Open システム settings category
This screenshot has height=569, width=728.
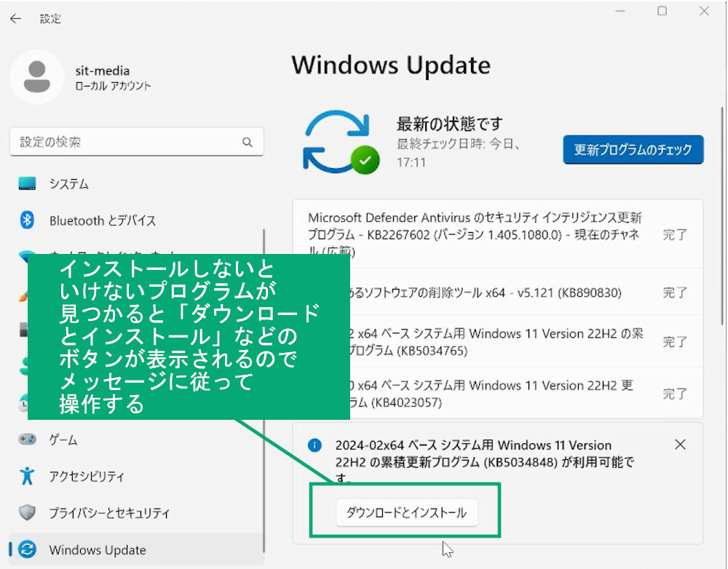[x=137, y=183]
